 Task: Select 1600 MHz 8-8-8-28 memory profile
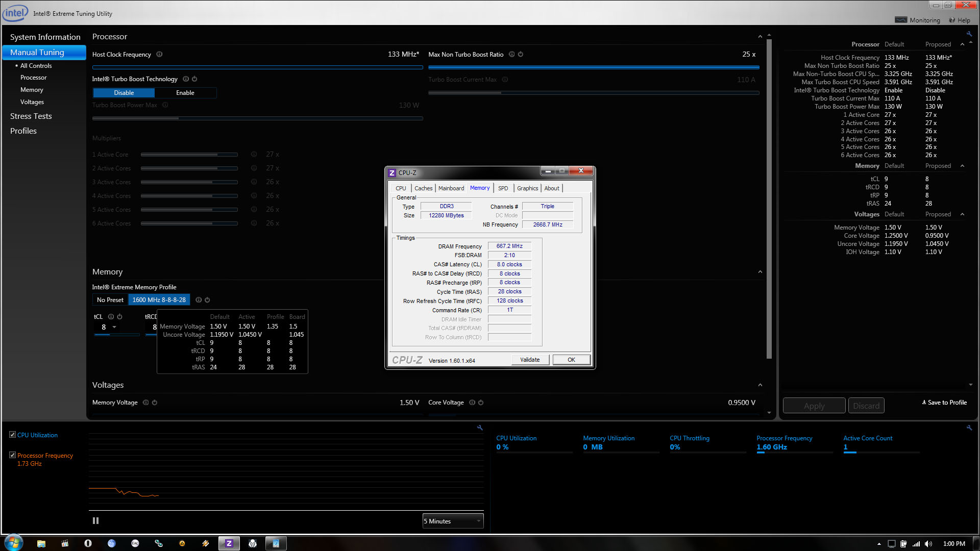[159, 300]
